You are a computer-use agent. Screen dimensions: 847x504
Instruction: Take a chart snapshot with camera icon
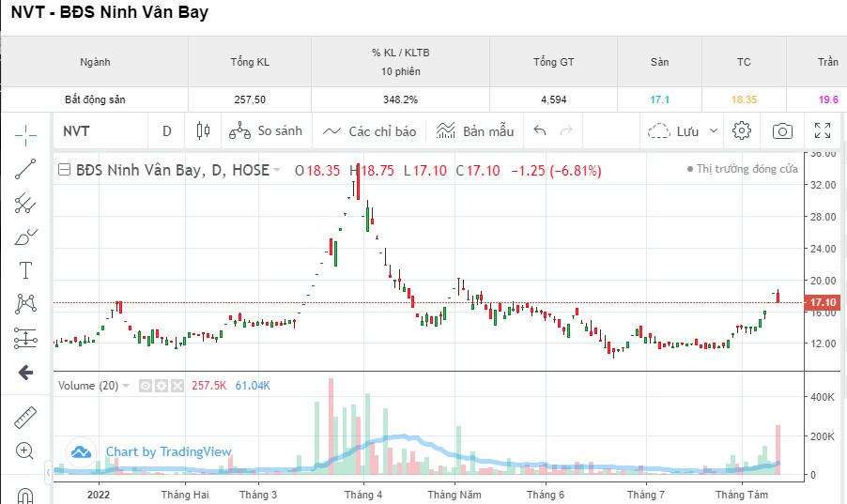pos(782,131)
